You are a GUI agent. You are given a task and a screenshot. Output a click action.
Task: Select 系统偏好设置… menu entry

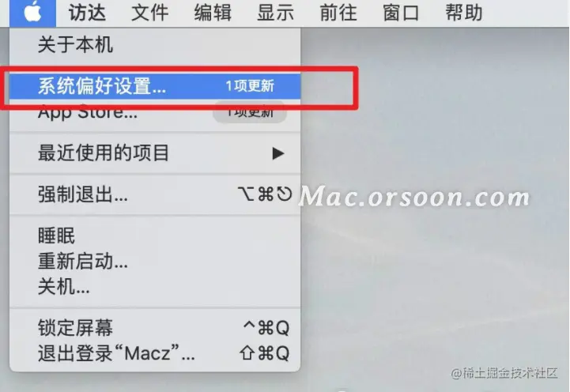tap(155, 86)
